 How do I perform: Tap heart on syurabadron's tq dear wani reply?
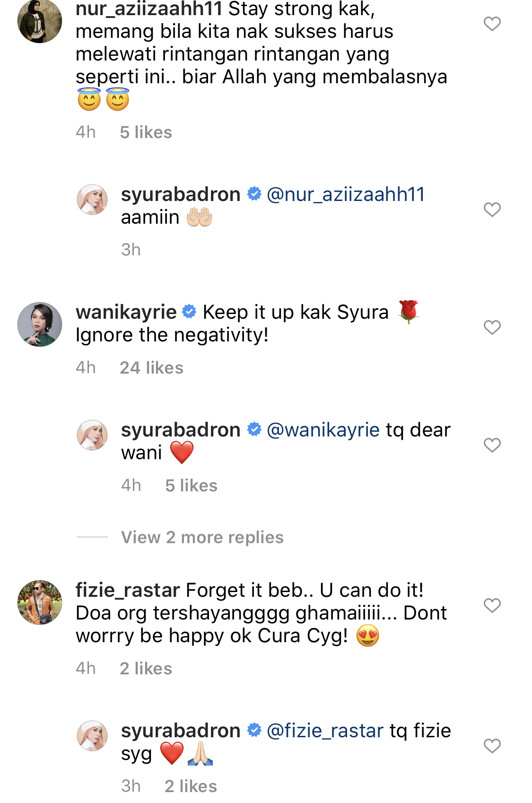pos(492,445)
